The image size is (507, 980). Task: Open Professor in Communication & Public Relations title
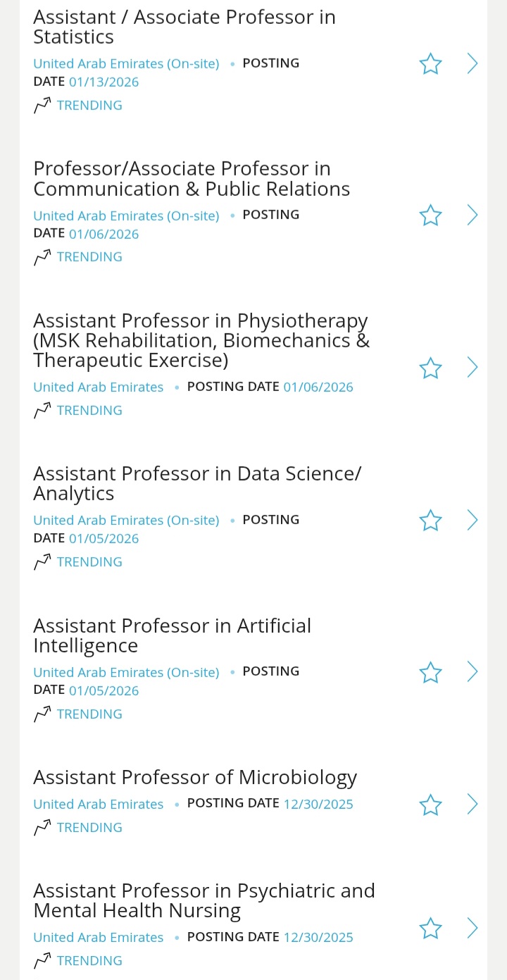192,179
